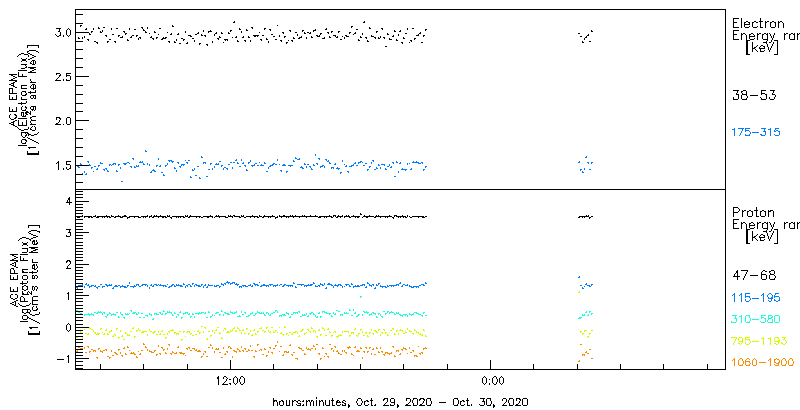Click the 1.5 tick label on electron axis
The image size is (800, 410).
[x=62, y=165]
